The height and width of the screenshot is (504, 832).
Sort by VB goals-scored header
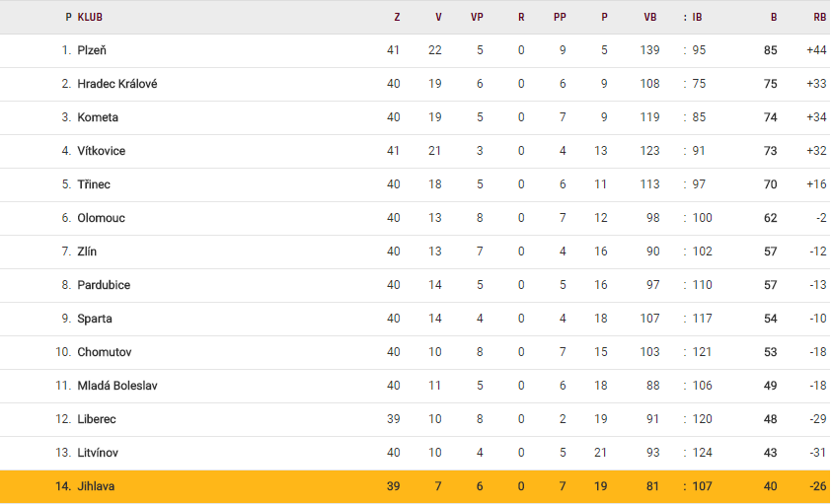[x=650, y=17]
